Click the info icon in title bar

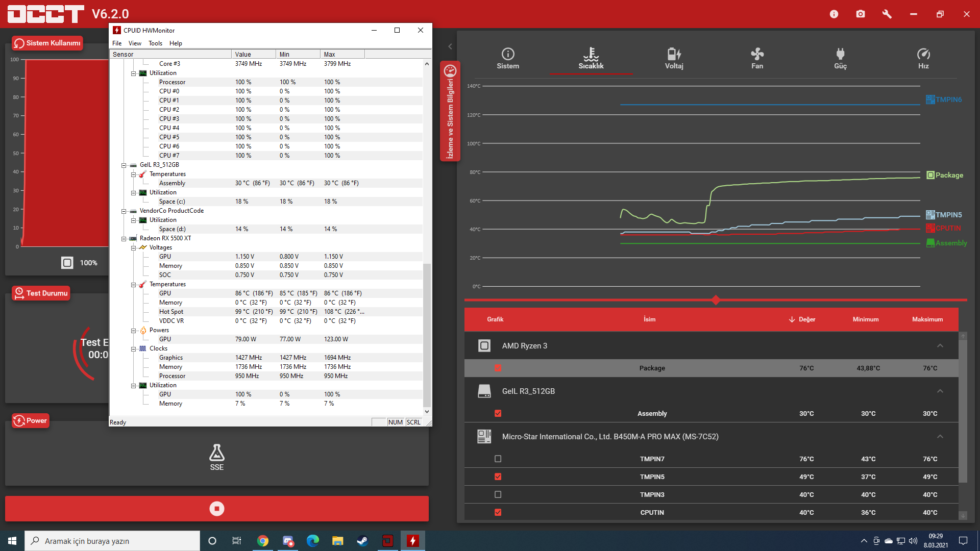834,14
